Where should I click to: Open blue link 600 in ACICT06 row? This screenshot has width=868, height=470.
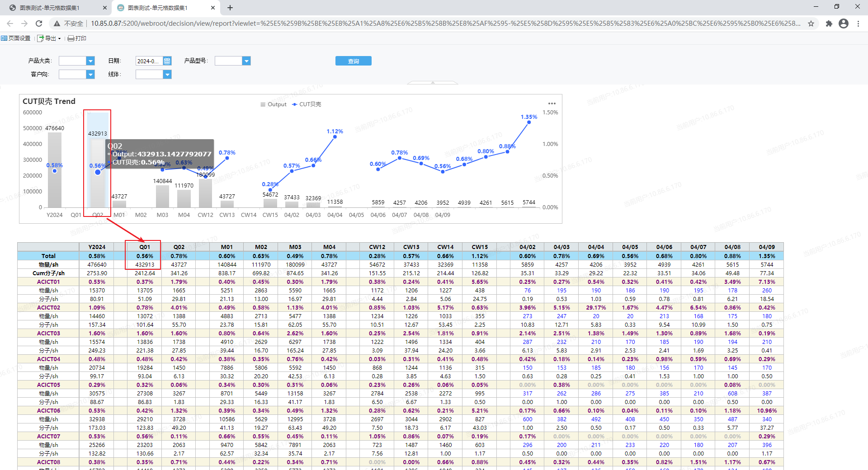pos(528,419)
